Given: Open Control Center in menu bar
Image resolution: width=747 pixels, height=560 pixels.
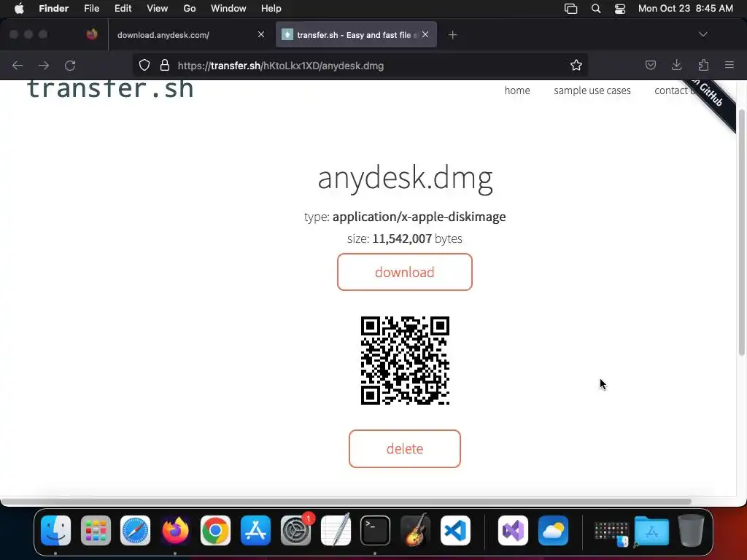Looking at the screenshot, I should [620, 9].
